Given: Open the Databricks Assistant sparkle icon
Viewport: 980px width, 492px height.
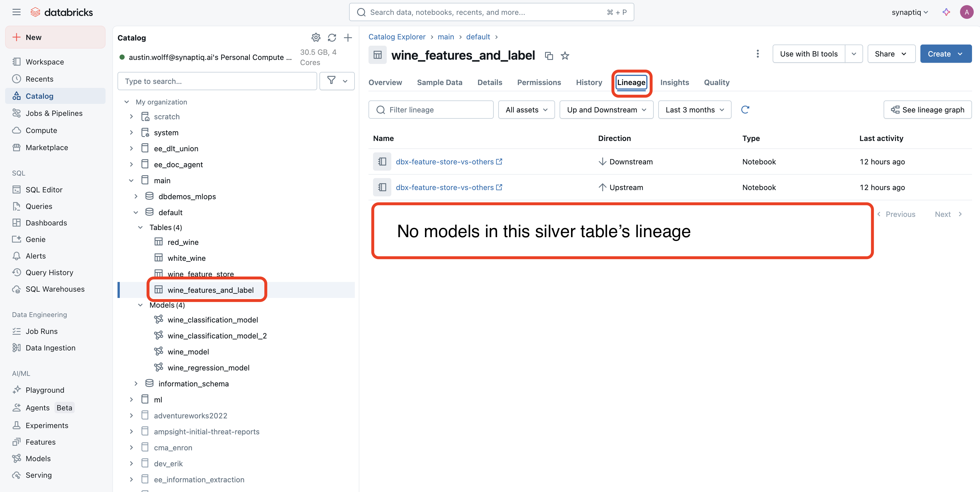Looking at the screenshot, I should pos(946,12).
